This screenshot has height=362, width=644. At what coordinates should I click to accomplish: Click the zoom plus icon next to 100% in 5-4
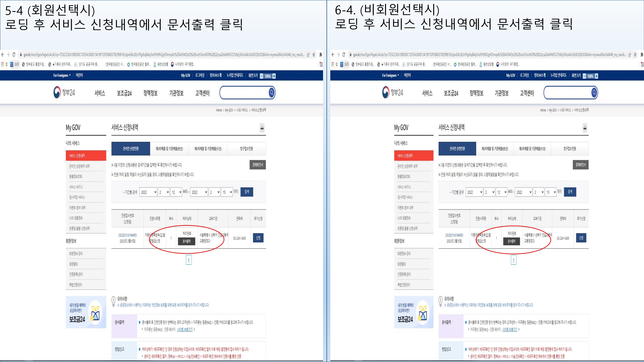(274, 76)
